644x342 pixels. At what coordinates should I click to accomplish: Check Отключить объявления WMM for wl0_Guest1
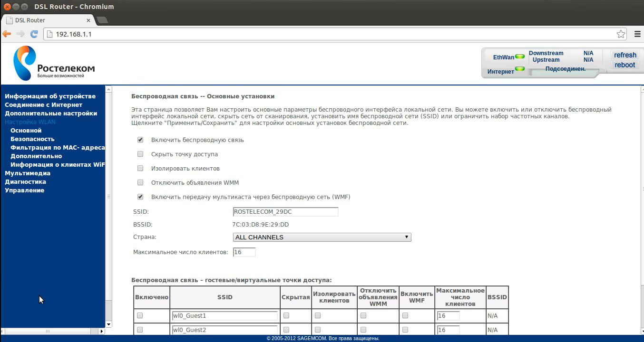tap(363, 315)
